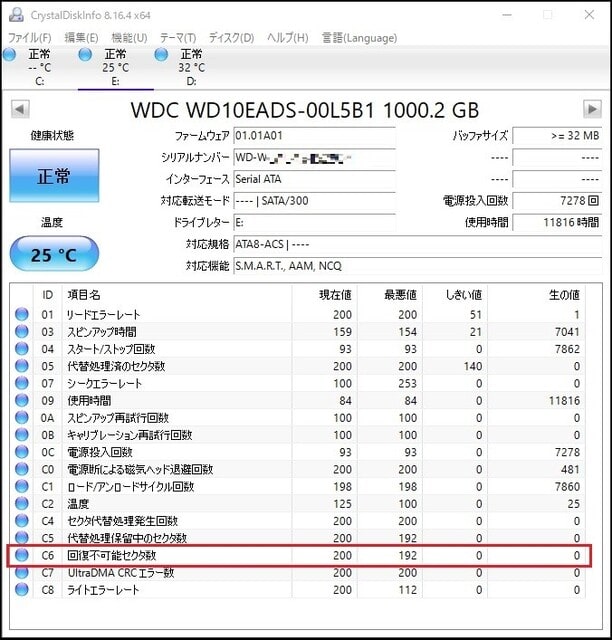Click the ファームウェア field 01.01A01

tap(314, 136)
